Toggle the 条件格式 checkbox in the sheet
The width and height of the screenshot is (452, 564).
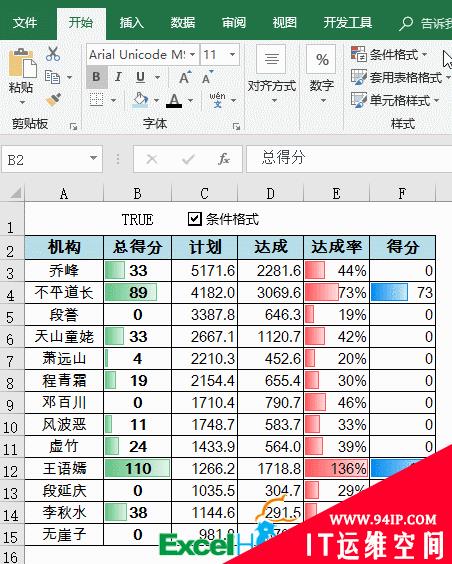[195, 219]
